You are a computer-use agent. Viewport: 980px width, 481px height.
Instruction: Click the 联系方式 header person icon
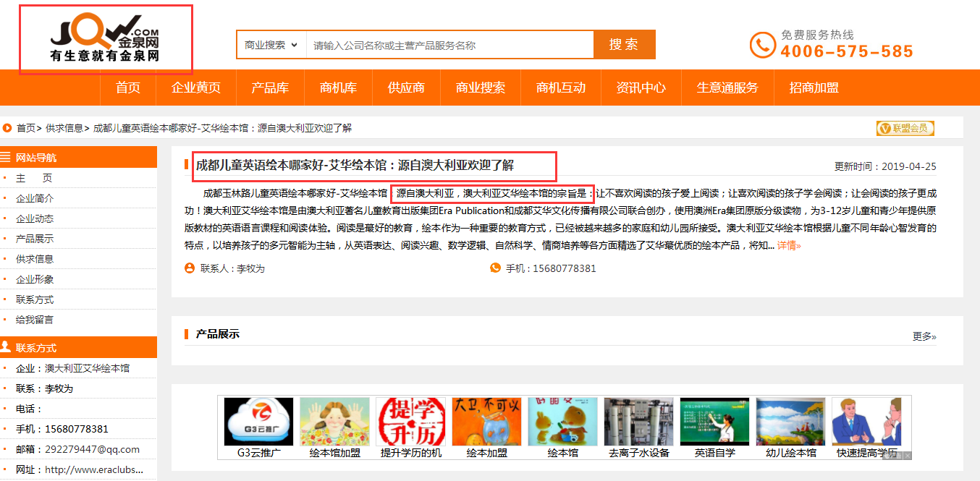6,347
